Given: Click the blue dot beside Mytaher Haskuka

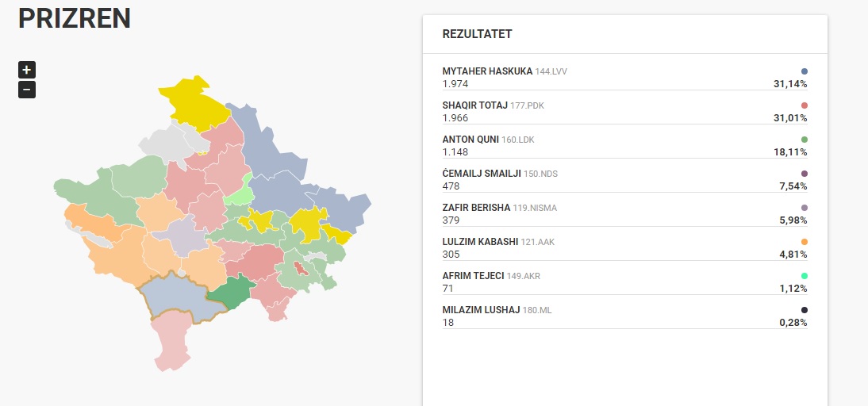Looking at the screenshot, I should tap(805, 71).
